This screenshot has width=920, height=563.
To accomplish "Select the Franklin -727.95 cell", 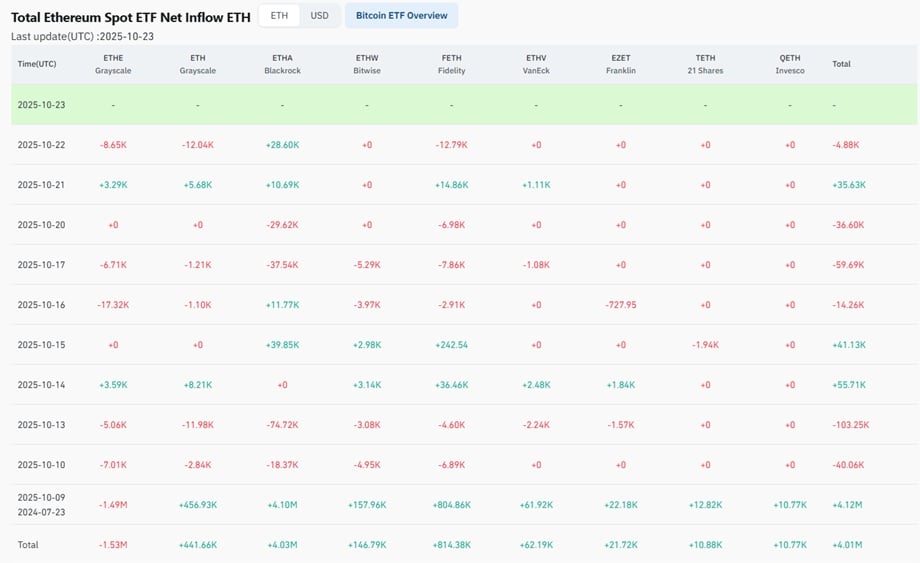I will click(620, 305).
